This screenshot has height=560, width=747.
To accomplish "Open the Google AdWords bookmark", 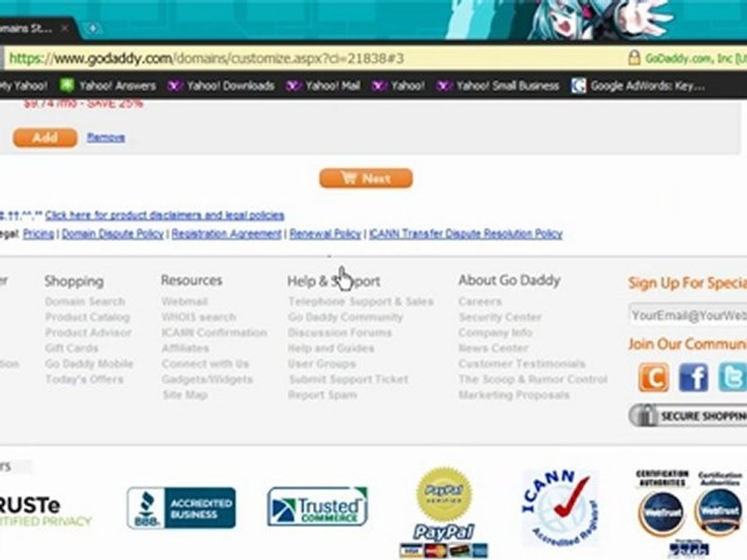I will coord(638,86).
